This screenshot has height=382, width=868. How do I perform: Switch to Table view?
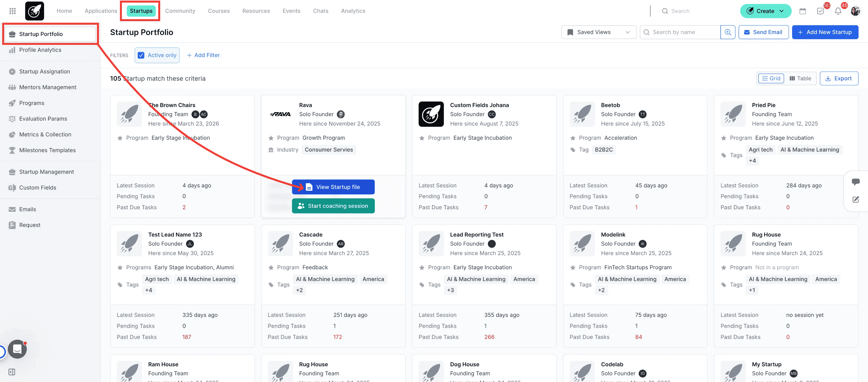pyautogui.click(x=800, y=78)
